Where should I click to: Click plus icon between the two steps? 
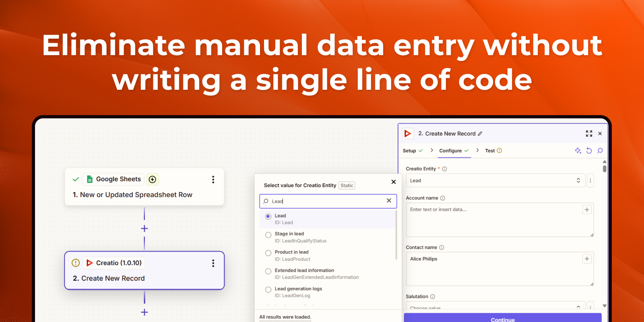144,229
